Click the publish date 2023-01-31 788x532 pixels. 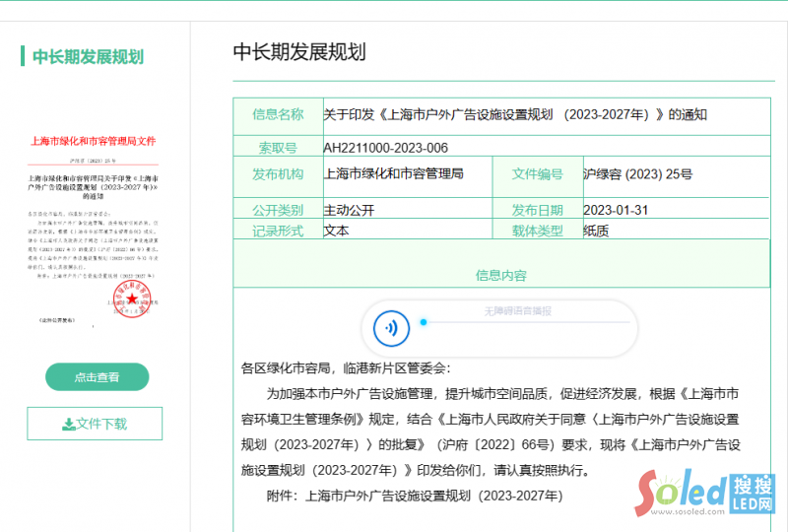click(x=615, y=210)
